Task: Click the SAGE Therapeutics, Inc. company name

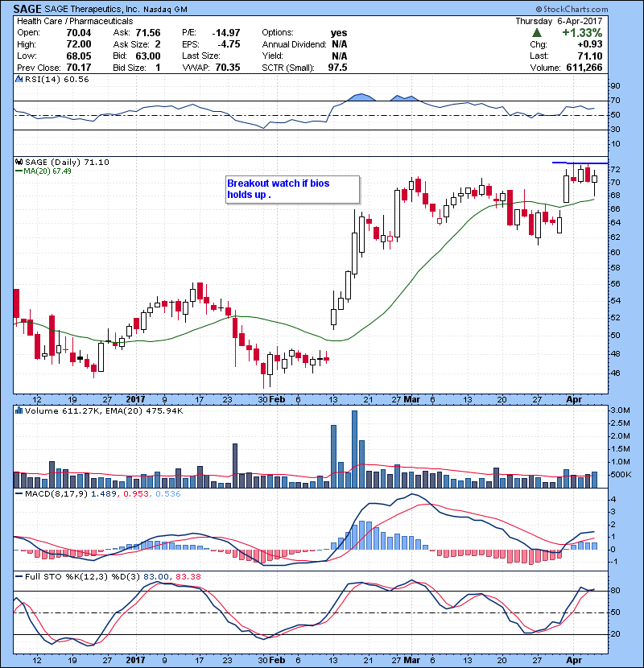Action: pos(92,9)
